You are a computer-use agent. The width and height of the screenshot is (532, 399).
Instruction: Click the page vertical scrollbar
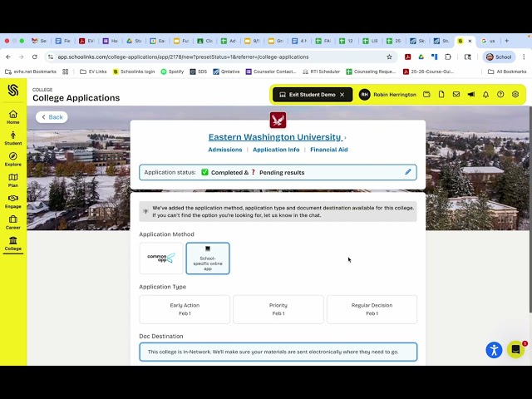pyautogui.click(x=530, y=209)
